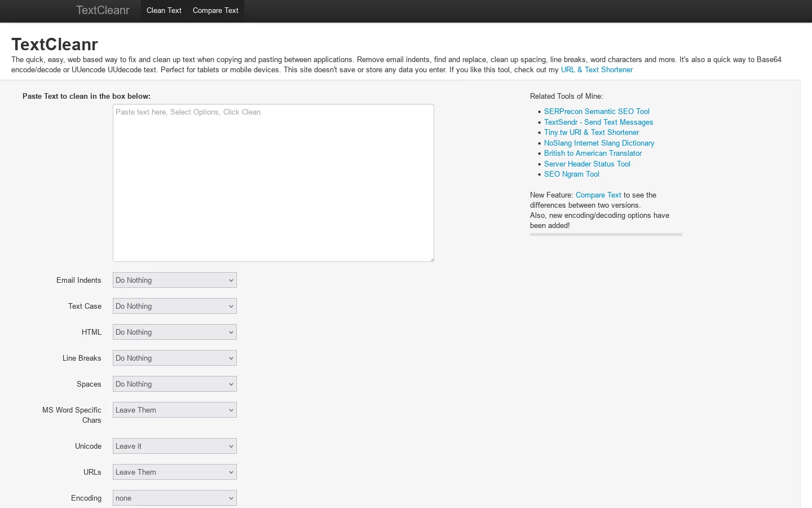Viewport: 812px width, 508px height.
Task: Expand the URLs dropdown
Action: pyautogui.click(x=175, y=472)
